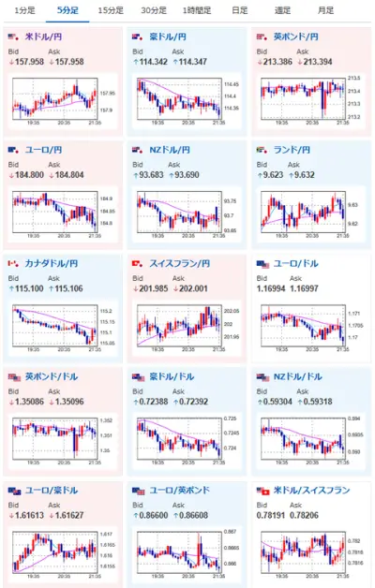Click the 英ポンド/円 flag icon
The height and width of the screenshot is (588, 375).
click(x=262, y=37)
